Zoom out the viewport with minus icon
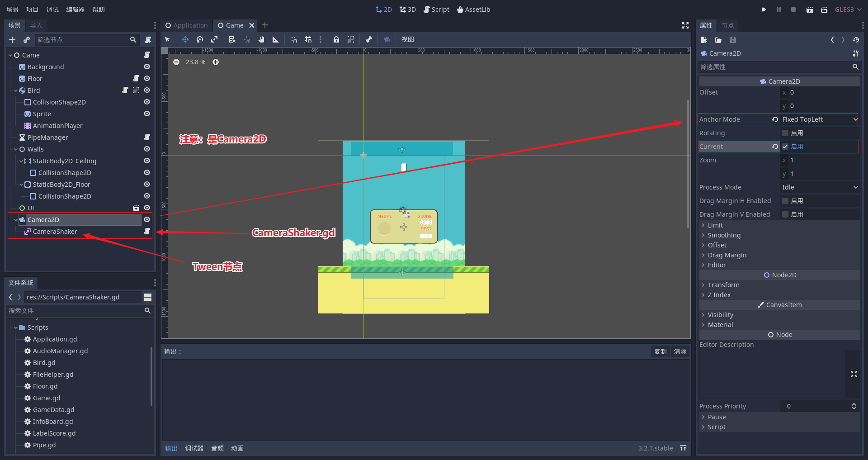868x460 pixels. click(176, 62)
